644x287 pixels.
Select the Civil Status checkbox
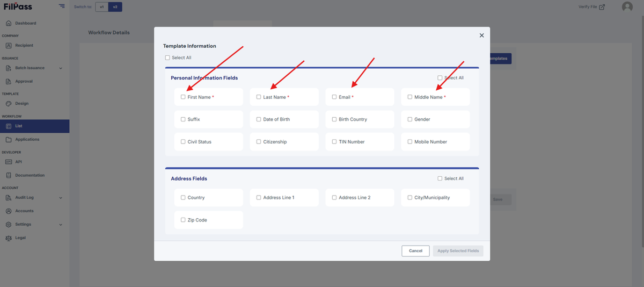183,142
